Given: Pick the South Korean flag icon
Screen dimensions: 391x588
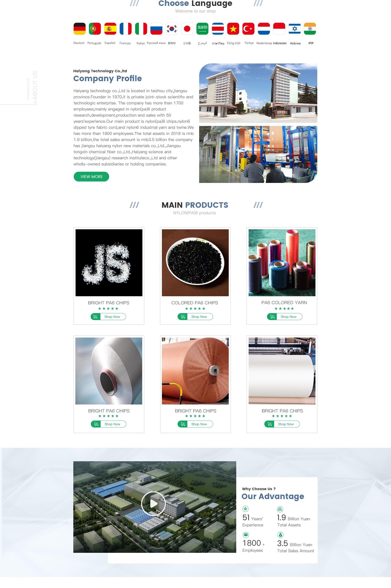Looking at the screenshot, I should click(x=171, y=29).
